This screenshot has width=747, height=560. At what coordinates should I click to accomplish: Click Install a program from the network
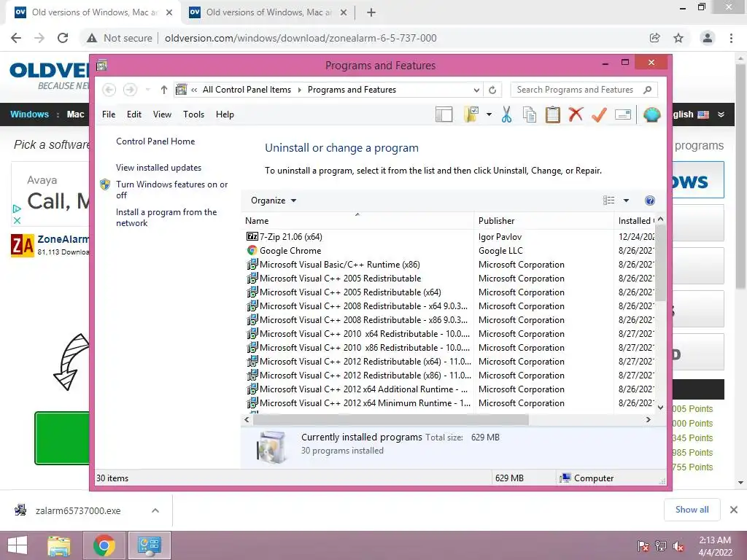(x=166, y=217)
